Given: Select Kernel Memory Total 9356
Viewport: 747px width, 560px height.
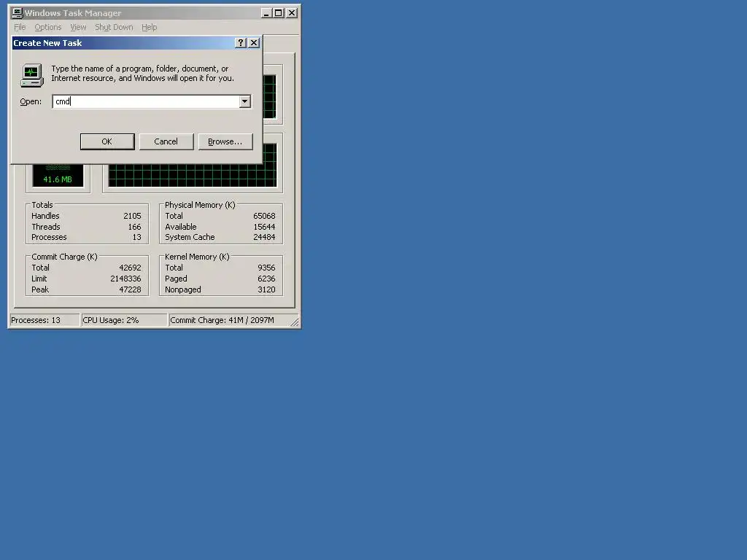Looking at the screenshot, I should click(x=266, y=268).
